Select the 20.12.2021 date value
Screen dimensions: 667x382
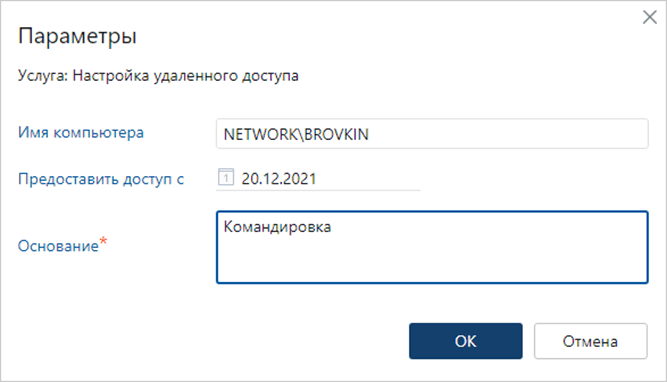click(x=279, y=179)
